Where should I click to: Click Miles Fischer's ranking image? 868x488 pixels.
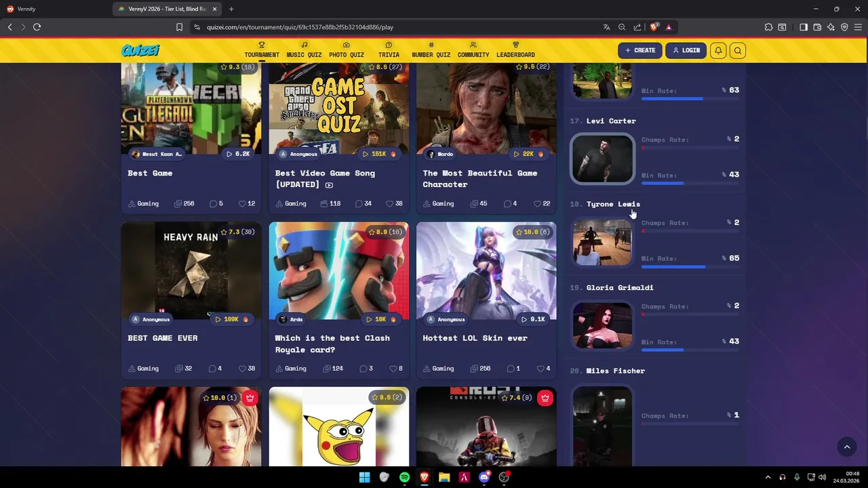coord(602,426)
